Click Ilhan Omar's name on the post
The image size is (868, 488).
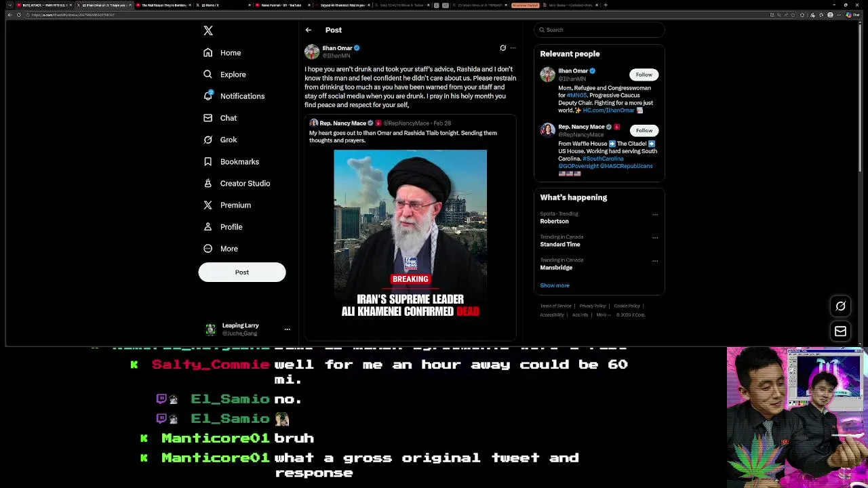[x=337, y=48]
